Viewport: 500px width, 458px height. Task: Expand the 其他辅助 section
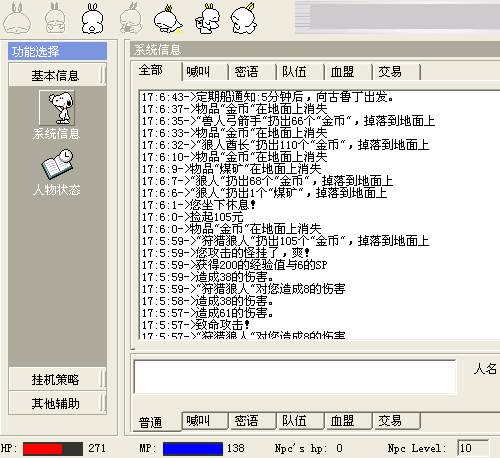[57, 403]
